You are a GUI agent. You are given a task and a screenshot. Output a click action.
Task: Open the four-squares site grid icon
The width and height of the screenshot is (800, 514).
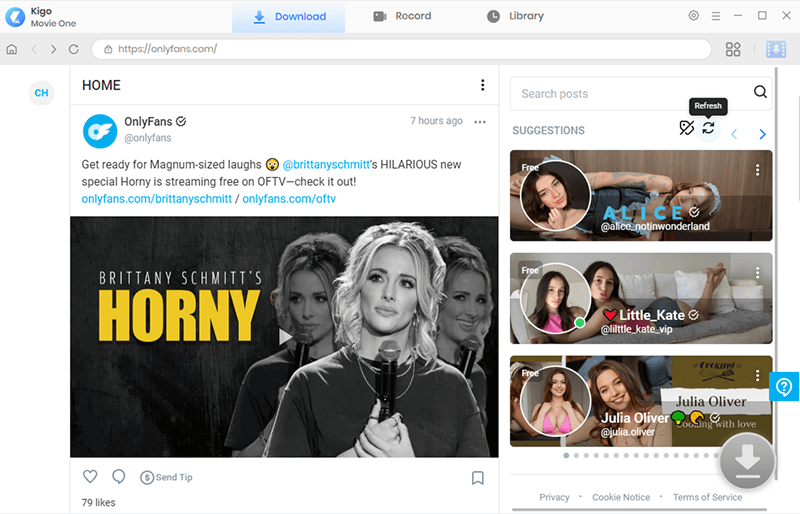coord(733,49)
